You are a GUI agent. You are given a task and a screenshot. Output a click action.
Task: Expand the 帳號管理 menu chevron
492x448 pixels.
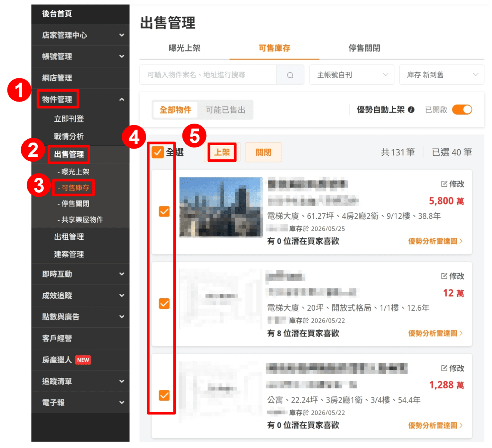click(x=122, y=56)
